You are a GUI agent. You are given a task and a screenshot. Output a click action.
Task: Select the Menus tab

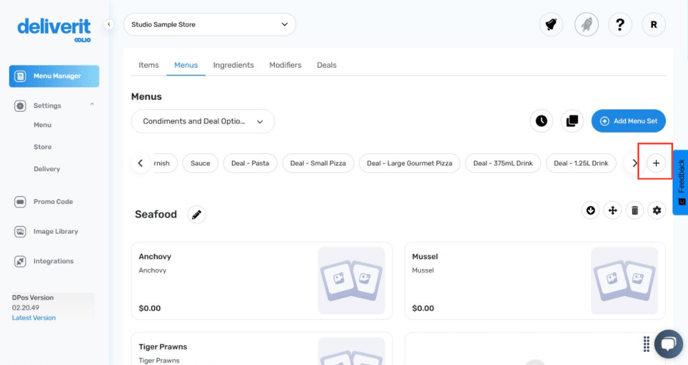[x=186, y=65]
